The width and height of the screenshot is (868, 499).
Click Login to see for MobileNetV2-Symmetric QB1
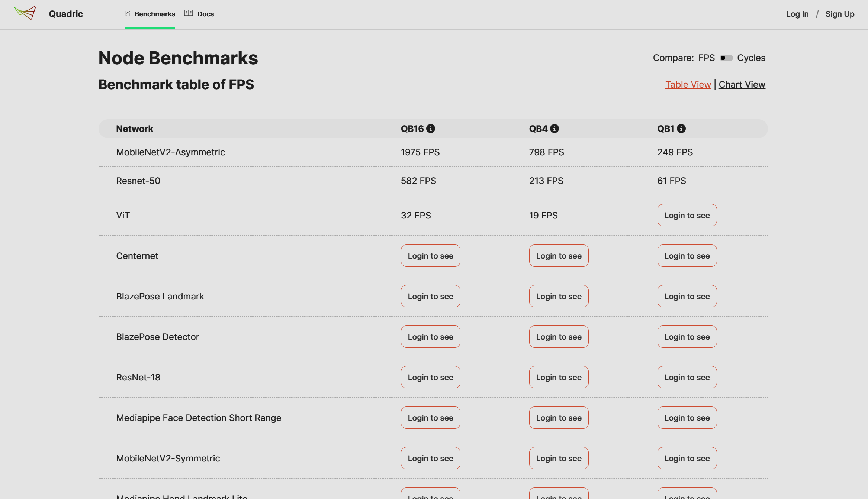point(687,458)
